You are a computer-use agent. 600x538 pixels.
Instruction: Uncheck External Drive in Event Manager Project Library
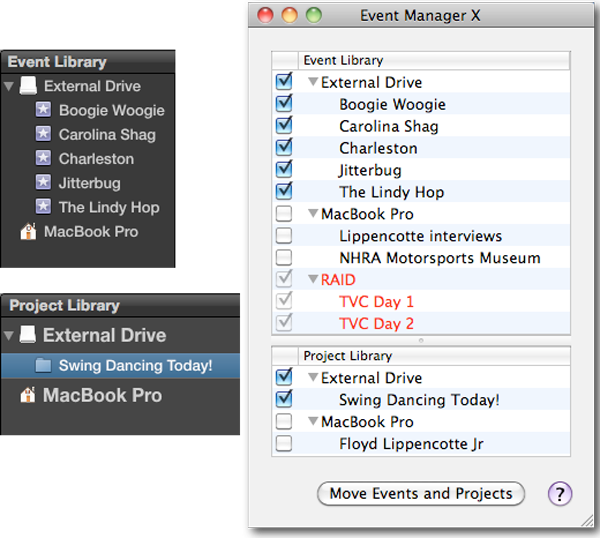(284, 377)
